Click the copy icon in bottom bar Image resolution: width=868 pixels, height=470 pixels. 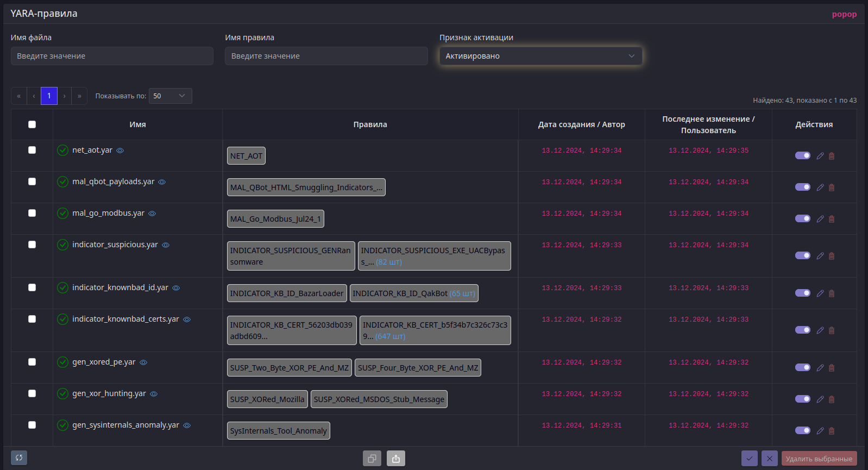pyautogui.click(x=372, y=459)
